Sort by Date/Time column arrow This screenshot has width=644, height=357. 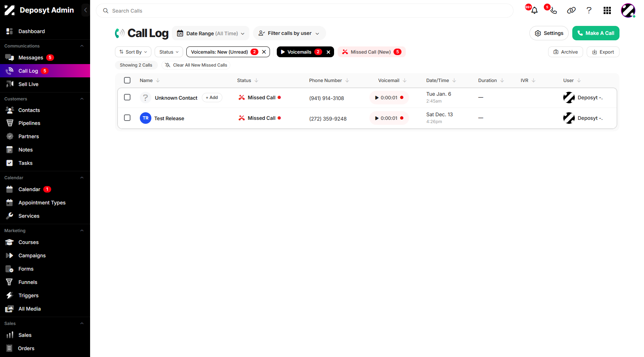pos(454,80)
